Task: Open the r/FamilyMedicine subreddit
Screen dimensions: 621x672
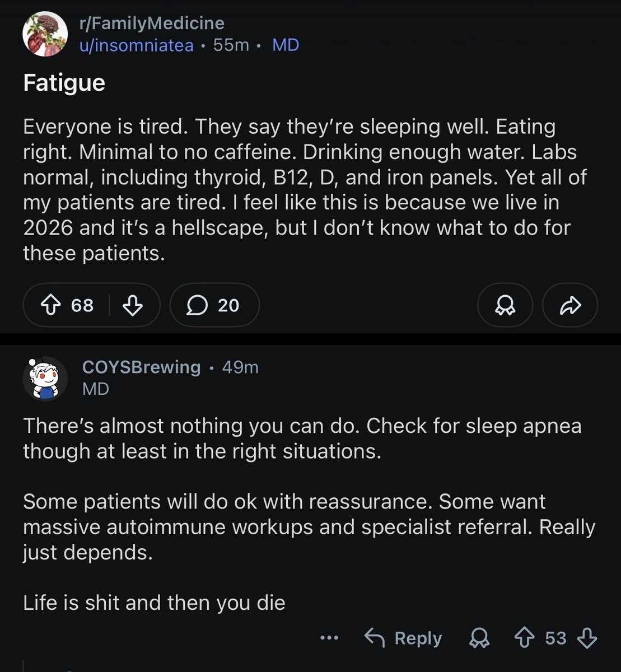Action: tap(152, 24)
